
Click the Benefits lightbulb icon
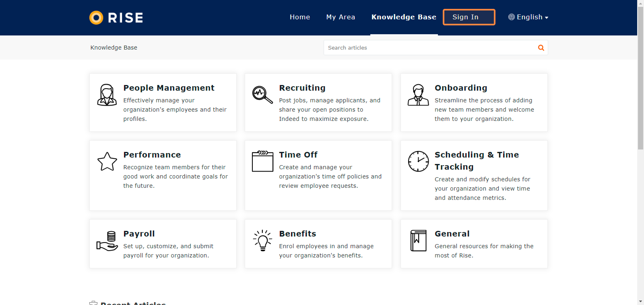tap(262, 241)
